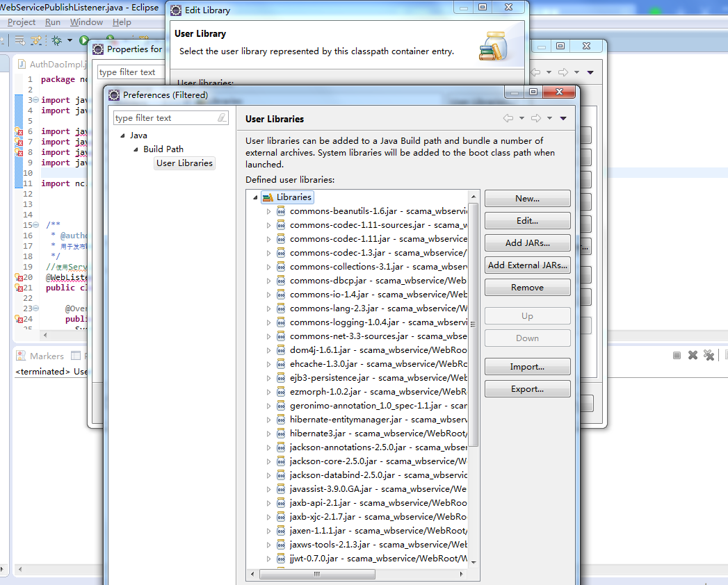Expand commons-codec-1.11-sources.jar entry
Viewport: 728px width, 585px height.
[268, 226]
